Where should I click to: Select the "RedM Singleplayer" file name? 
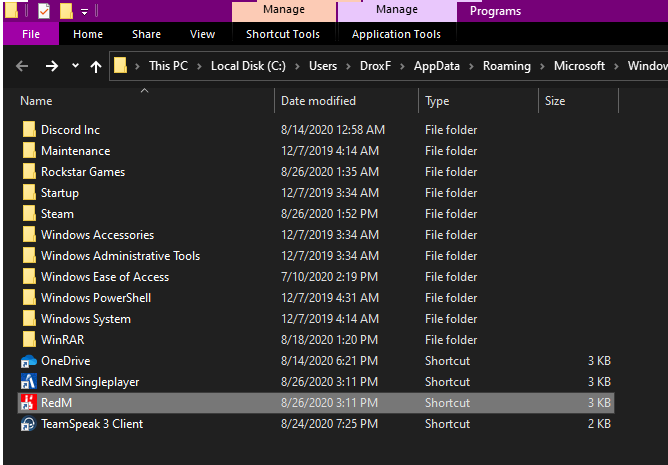[90, 382]
